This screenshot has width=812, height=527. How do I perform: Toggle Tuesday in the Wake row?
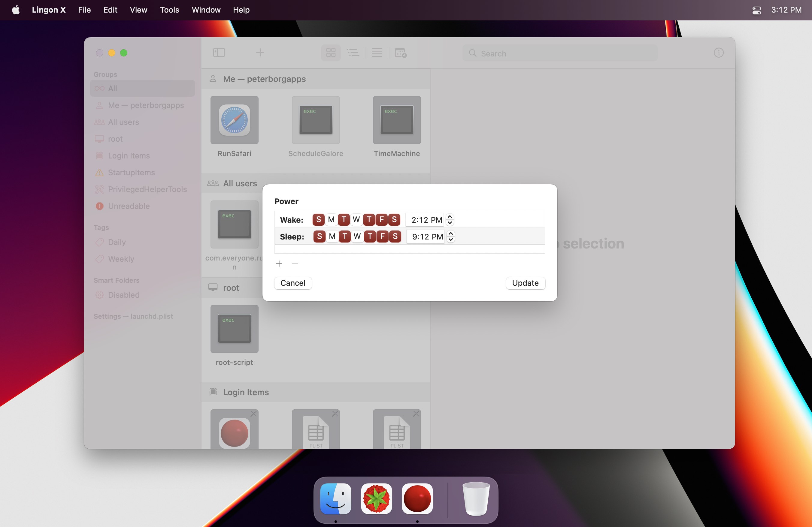[x=344, y=219]
